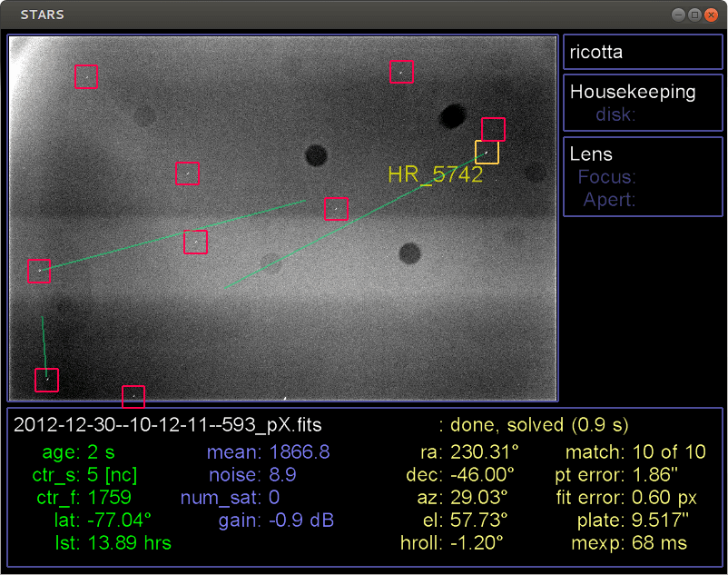Click the solved status text
This screenshot has width=728, height=575.
coord(536,424)
